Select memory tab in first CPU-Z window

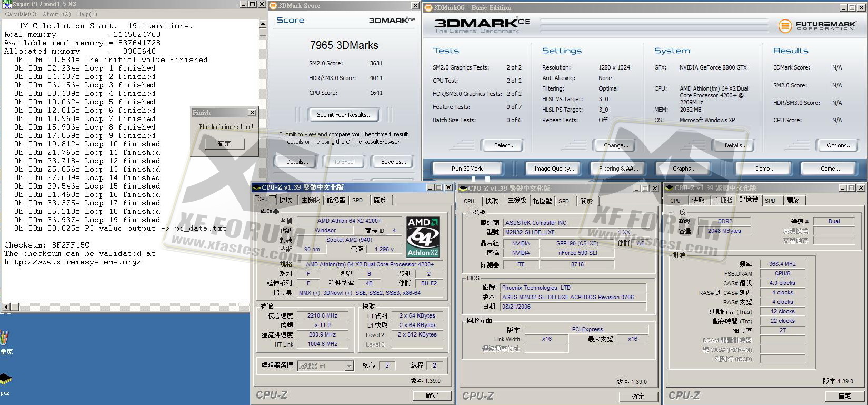pos(336,200)
